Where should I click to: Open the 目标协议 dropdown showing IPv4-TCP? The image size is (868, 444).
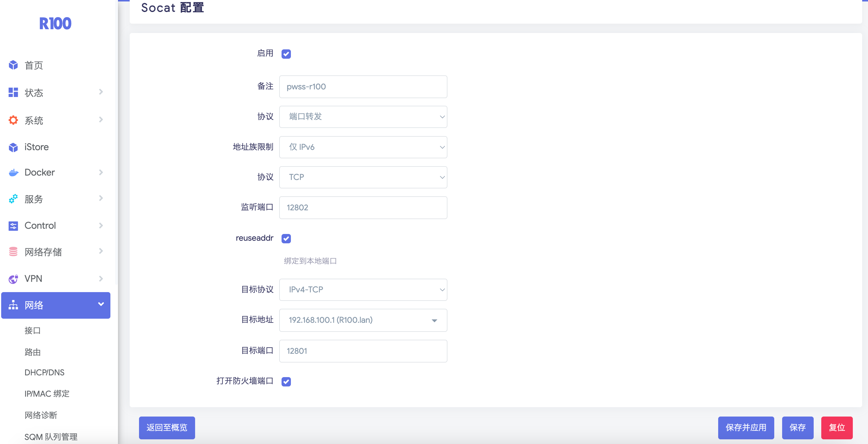click(x=363, y=289)
